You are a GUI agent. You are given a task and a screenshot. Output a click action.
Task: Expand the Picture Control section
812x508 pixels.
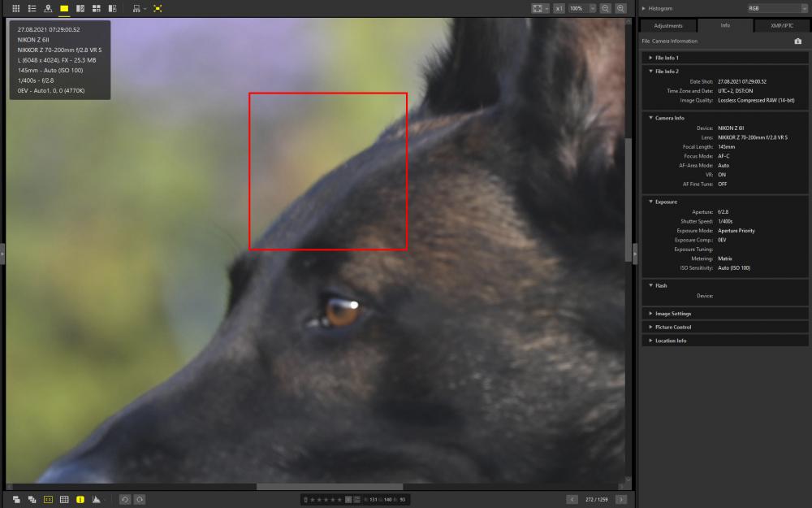[x=650, y=327]
